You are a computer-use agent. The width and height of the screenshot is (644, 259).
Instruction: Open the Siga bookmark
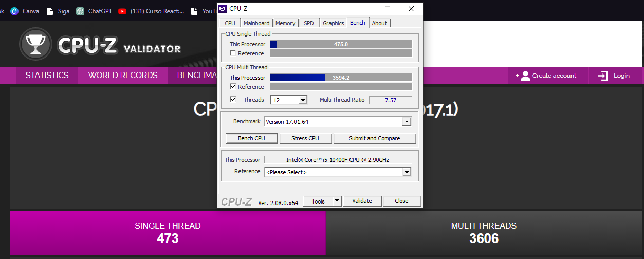pos(58,11)
